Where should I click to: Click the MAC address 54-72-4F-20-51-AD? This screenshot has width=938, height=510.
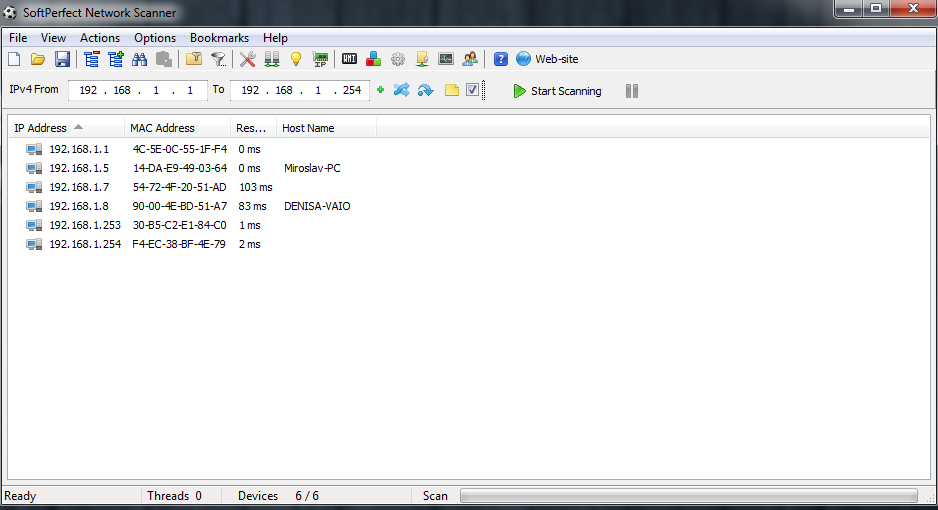pos(179,187)
